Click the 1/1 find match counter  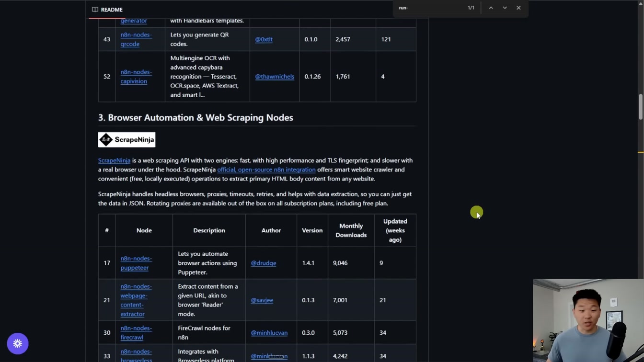471,8
